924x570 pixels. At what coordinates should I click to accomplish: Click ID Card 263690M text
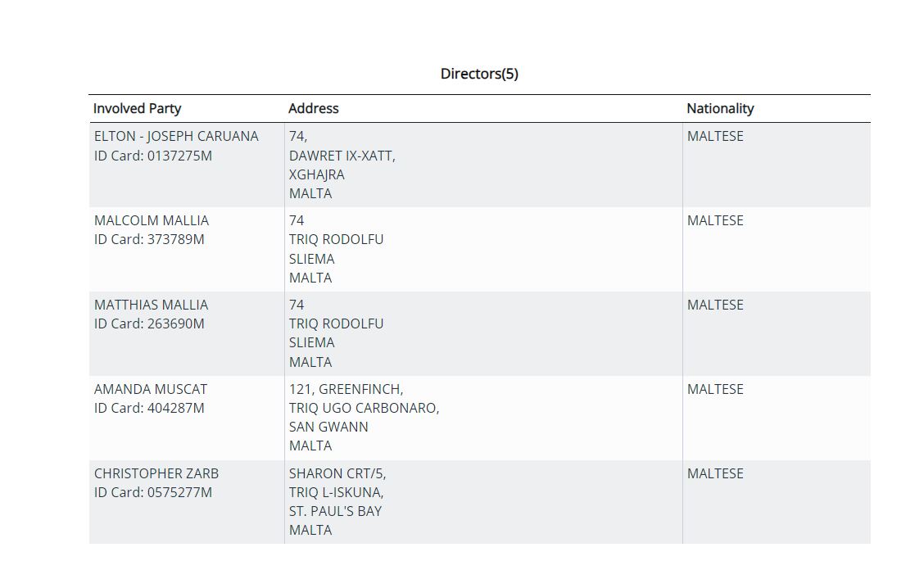pos(149,323)
